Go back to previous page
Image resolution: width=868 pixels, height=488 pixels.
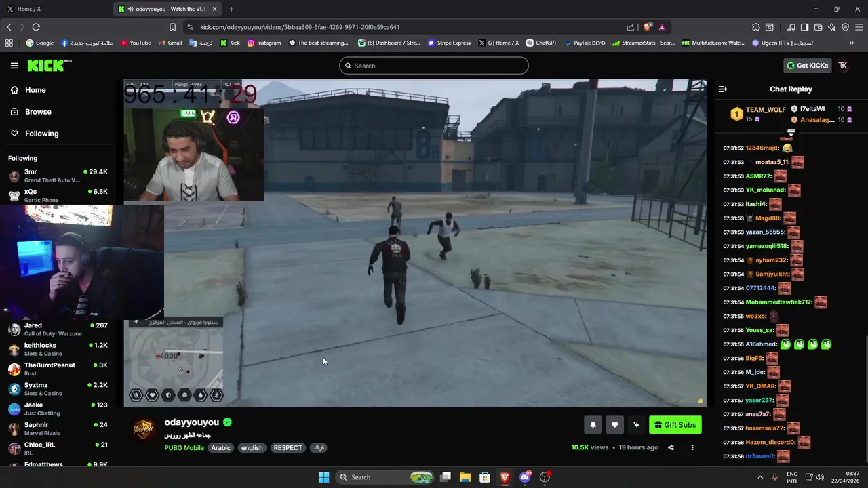(9, 27)
